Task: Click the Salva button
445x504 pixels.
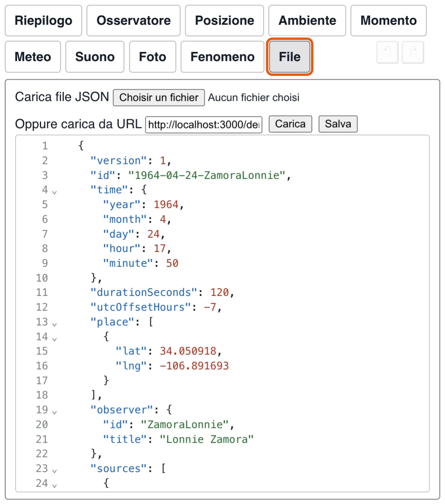Action: point(338,124)
